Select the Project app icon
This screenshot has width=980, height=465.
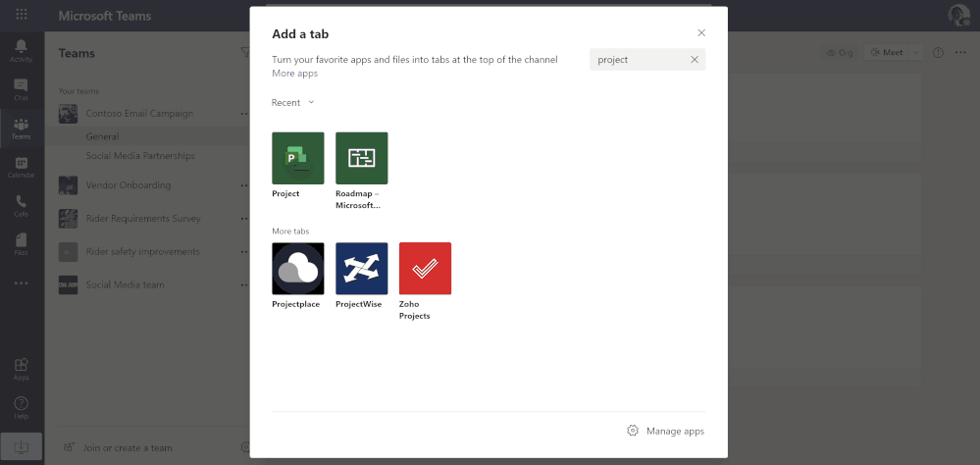(297, 158)
